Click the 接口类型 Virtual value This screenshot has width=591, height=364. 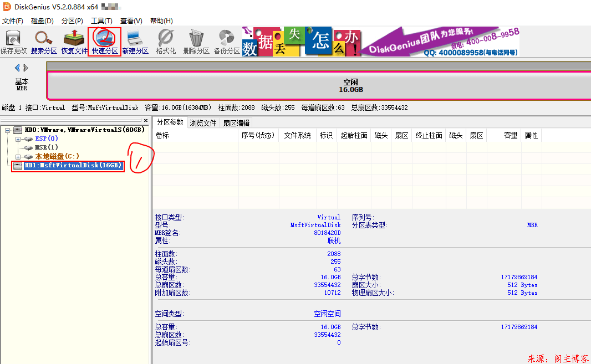point(329,217)
